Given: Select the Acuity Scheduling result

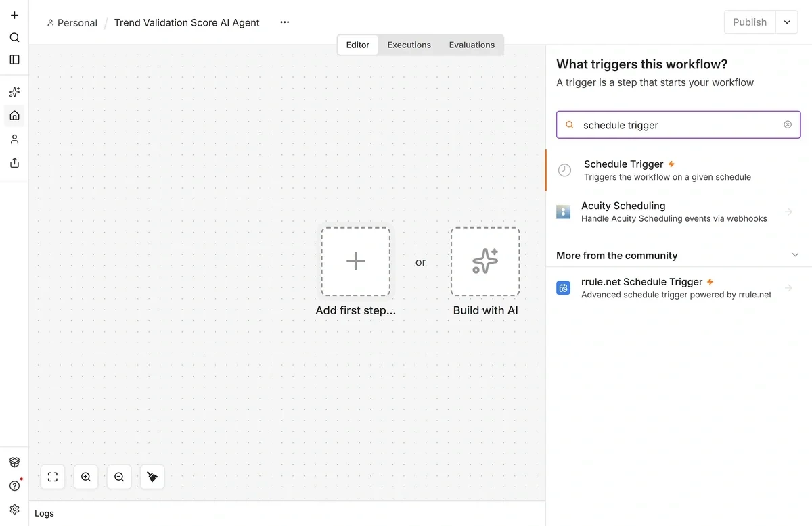Looking at the screenshot, I should click(679, 212).
